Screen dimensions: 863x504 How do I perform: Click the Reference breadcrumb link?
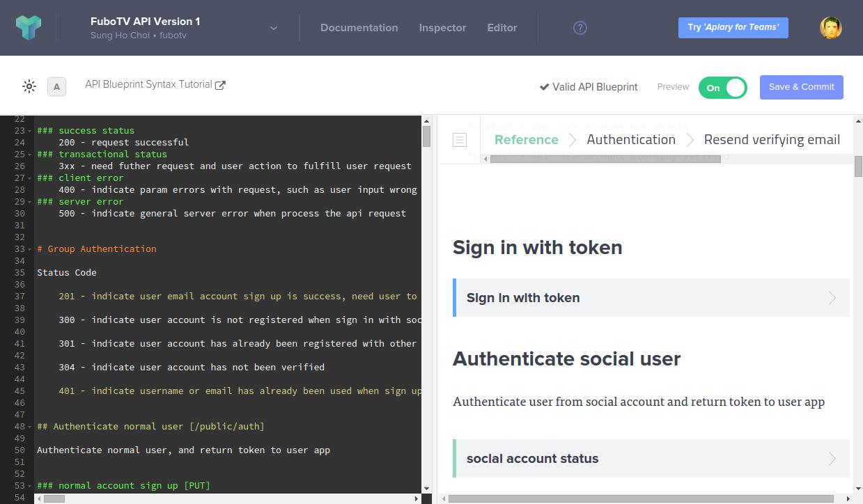[526, 140]
